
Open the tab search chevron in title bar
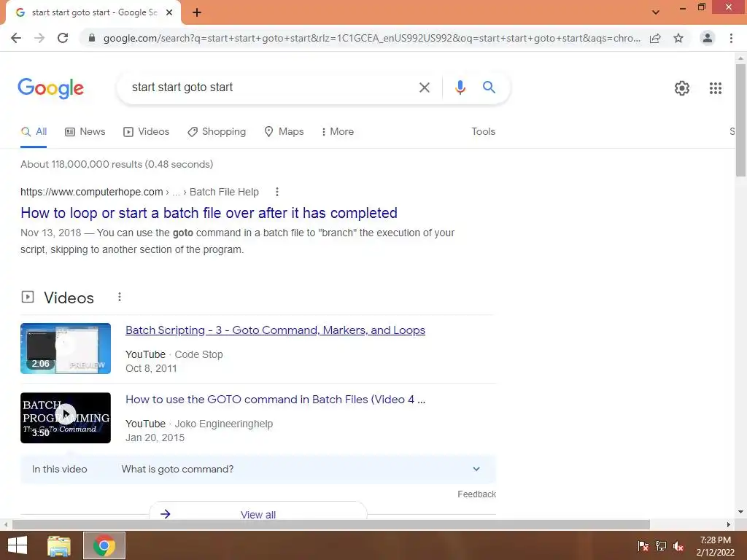pos(656,12)
